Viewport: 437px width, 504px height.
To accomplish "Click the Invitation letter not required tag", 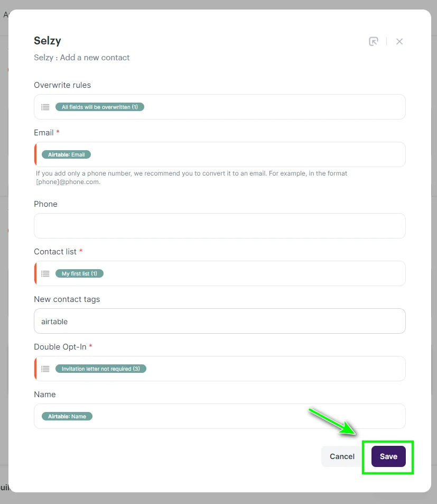I will point(101,369).
